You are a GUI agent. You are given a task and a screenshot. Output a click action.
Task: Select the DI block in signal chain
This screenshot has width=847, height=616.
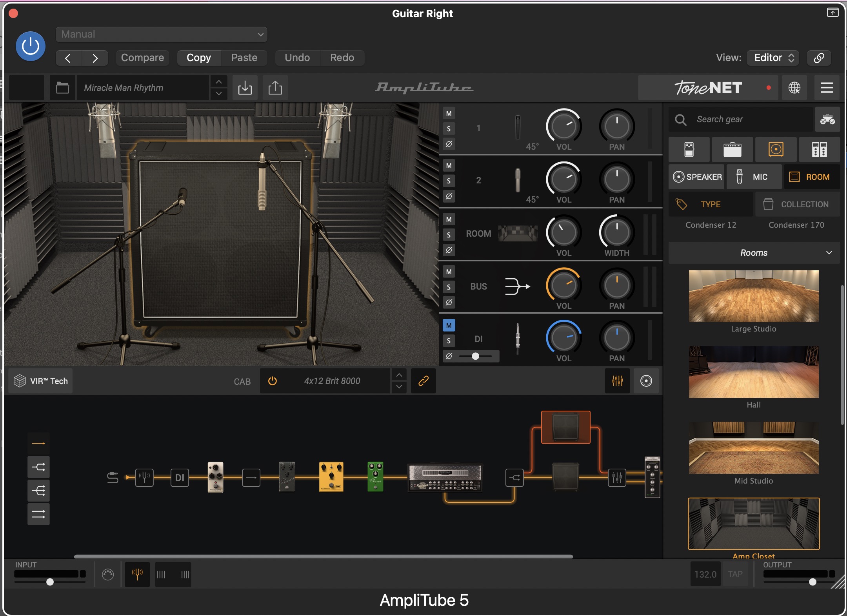pyautogui.click(x=180, y=478)
